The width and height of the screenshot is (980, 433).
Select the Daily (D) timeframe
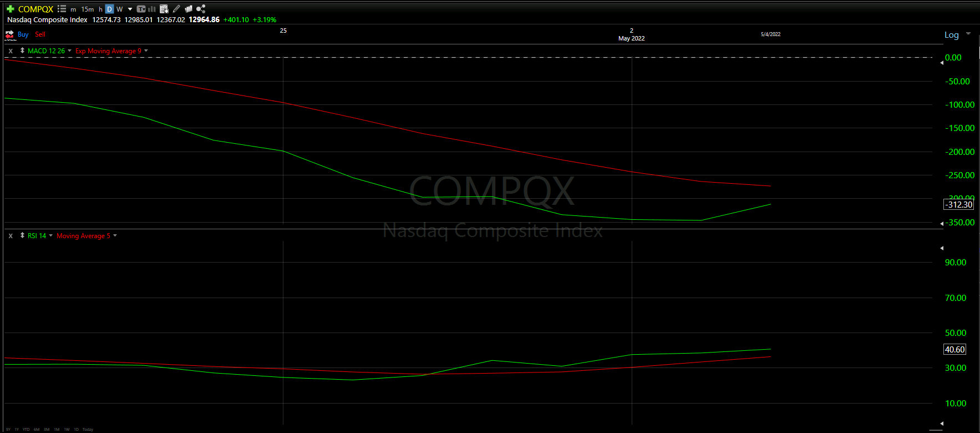109,9
